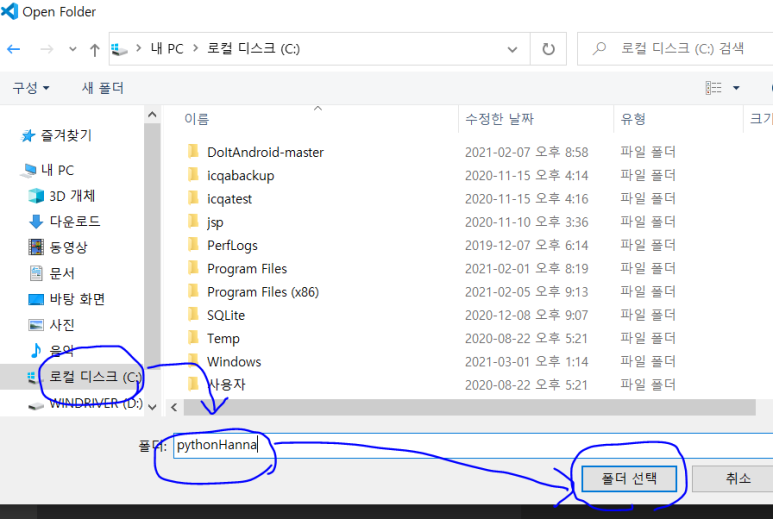Select 로컬 디스크 (C:) in sidebar
This screenshot has height=519, width=773.
pyautogui.click(x=95, y=377)
